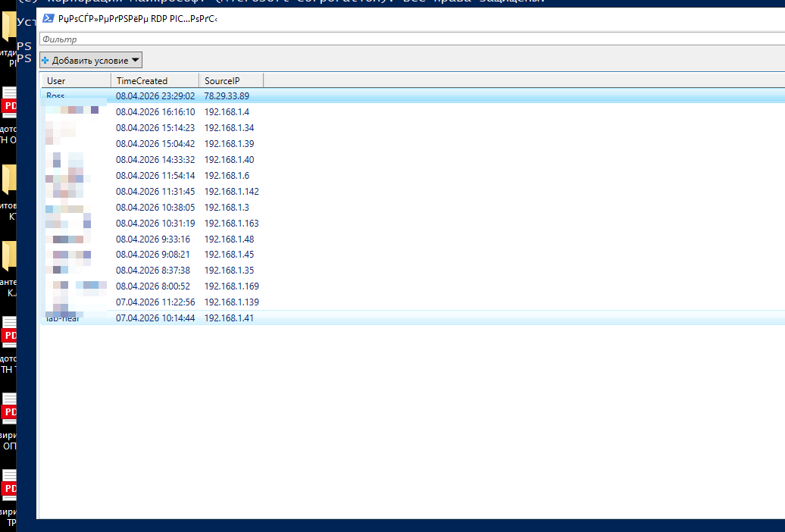Select the desktop folder icon labeled 'итов'
Viewport: 785px width, 532px height.
pyautogui.click(x=9, y=180)
